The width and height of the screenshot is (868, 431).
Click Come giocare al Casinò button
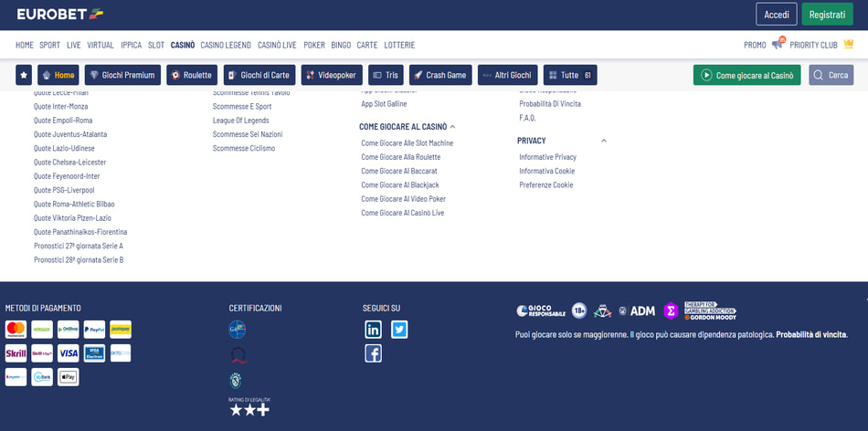tap(746, 75)
